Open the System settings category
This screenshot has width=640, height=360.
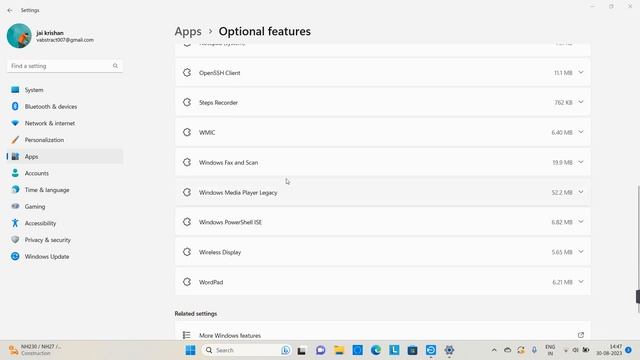click(65, 90)
